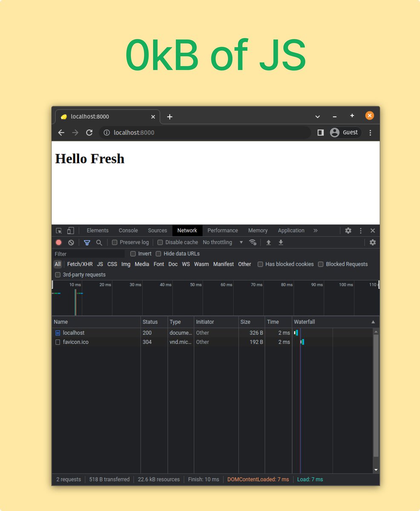Switch to the Console tab
Viewport: 420px width, 511px height.
128,230
